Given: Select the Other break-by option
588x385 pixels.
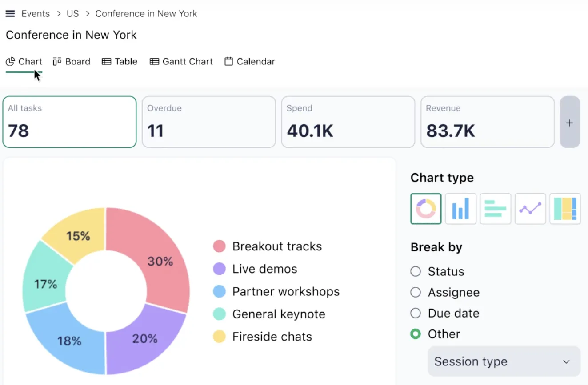Looking at the screenshot, I should (x=435, y=334).
